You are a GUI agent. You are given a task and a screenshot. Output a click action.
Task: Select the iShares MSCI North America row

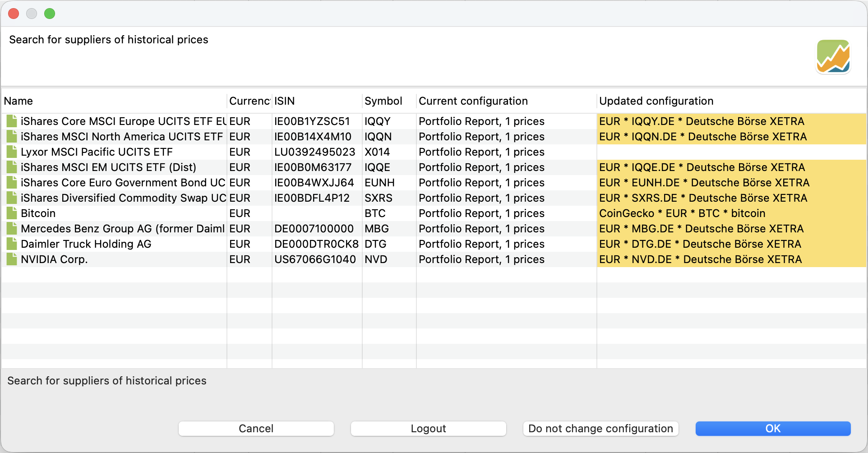(122, 137)
